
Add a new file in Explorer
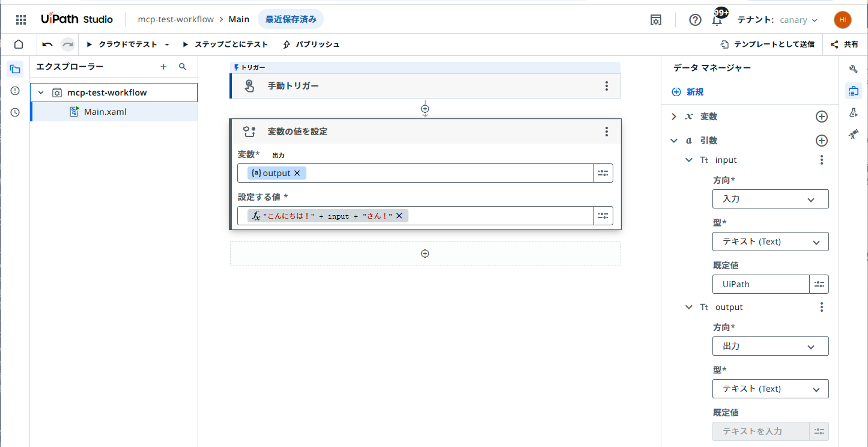(163, 67)
